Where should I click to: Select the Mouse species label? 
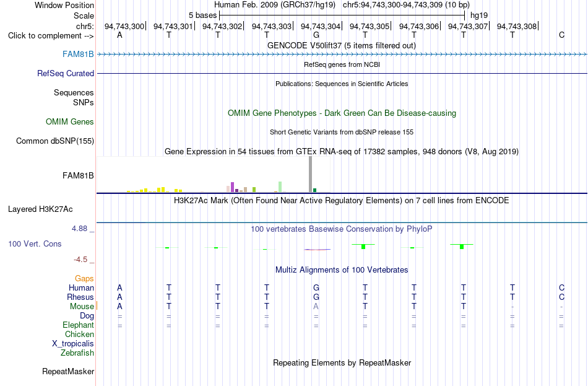(82, 307)
